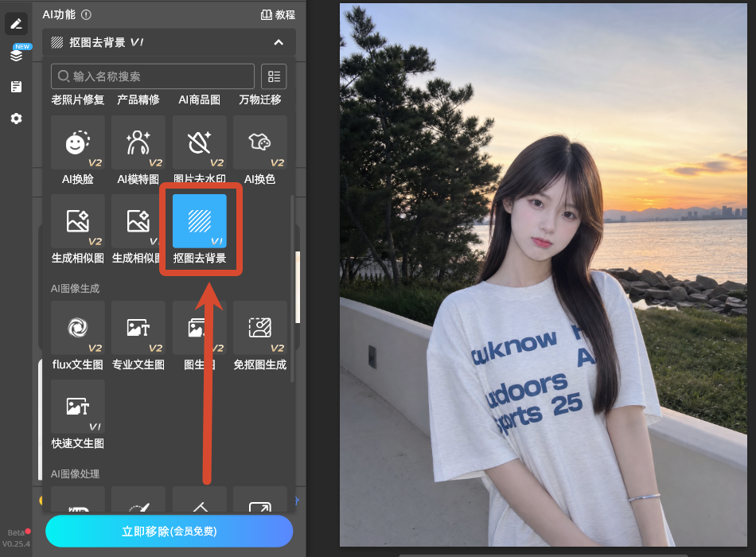Focus the 输入名称搜索 search field
The width and height of the screenshot is (756, 557).
[x=152, y=76]
